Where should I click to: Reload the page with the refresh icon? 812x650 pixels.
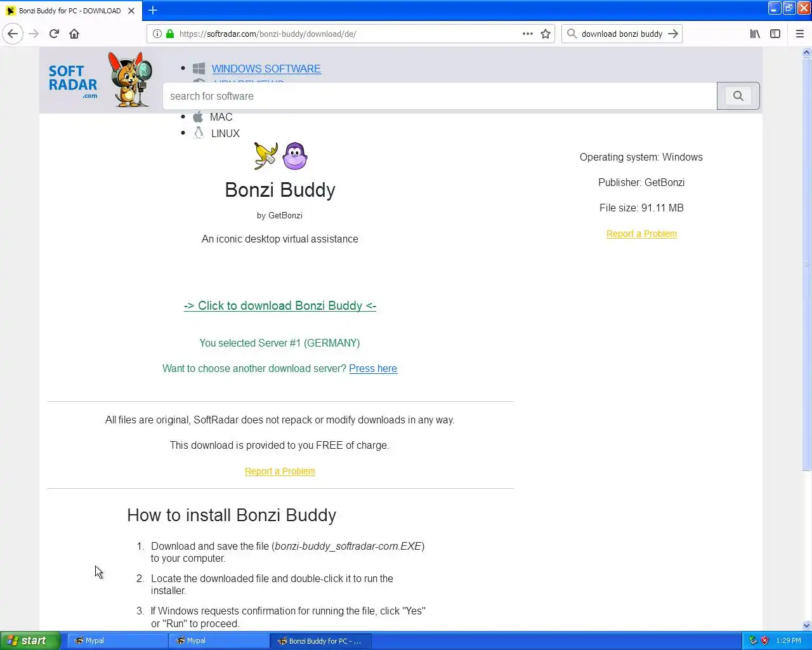click(54, 34)
